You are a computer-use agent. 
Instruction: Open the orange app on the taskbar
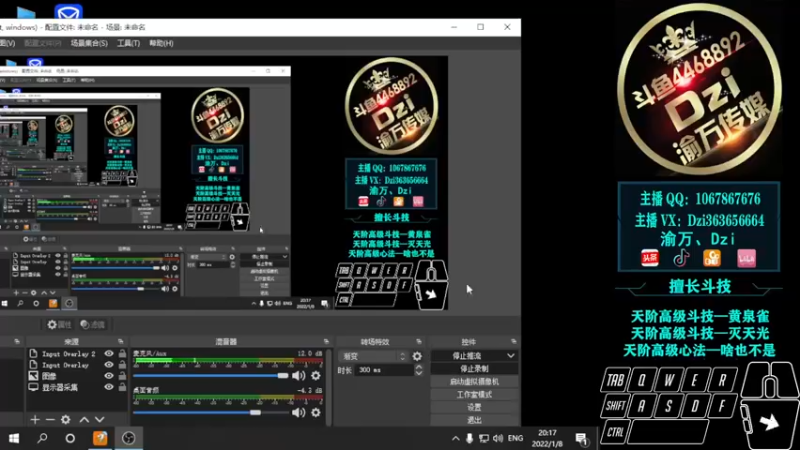pyautogui.click(x=100, y=438)
